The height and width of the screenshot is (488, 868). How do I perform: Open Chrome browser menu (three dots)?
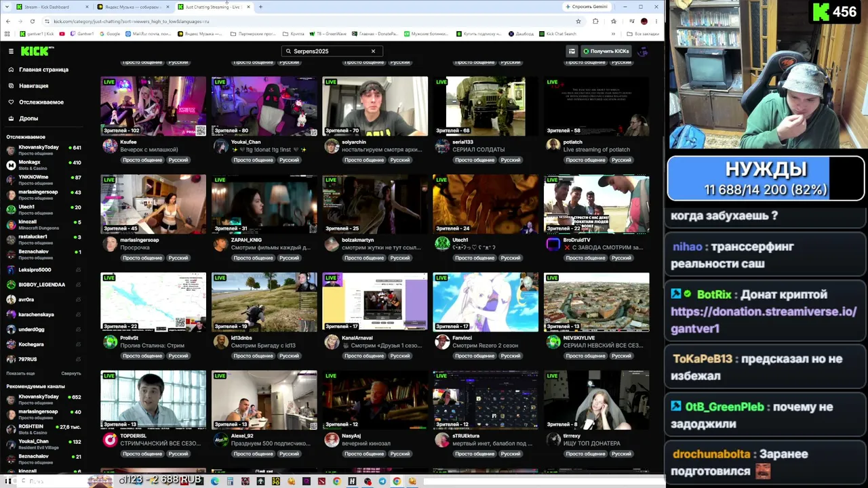coord(656,21)
